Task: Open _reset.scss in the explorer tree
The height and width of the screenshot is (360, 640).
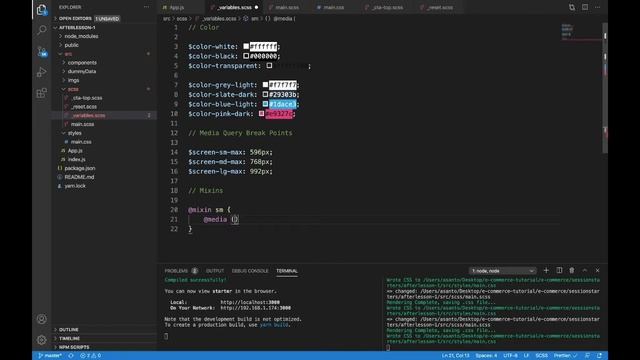Action: [84, 107]
